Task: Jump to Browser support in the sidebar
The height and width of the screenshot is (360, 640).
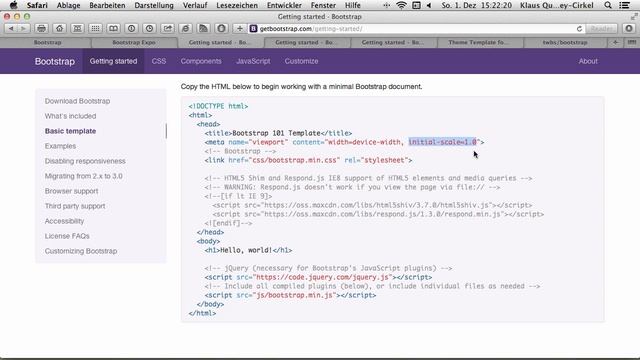Action: coord(71,191)
